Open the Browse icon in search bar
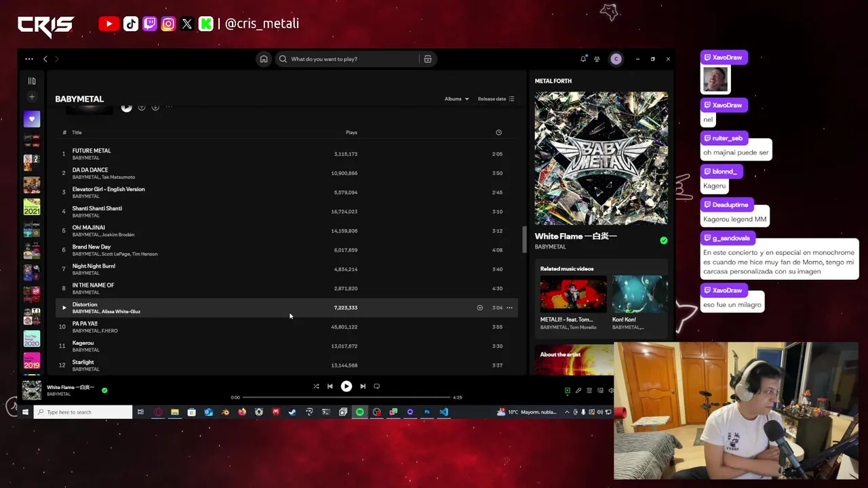 pos(427,59)
